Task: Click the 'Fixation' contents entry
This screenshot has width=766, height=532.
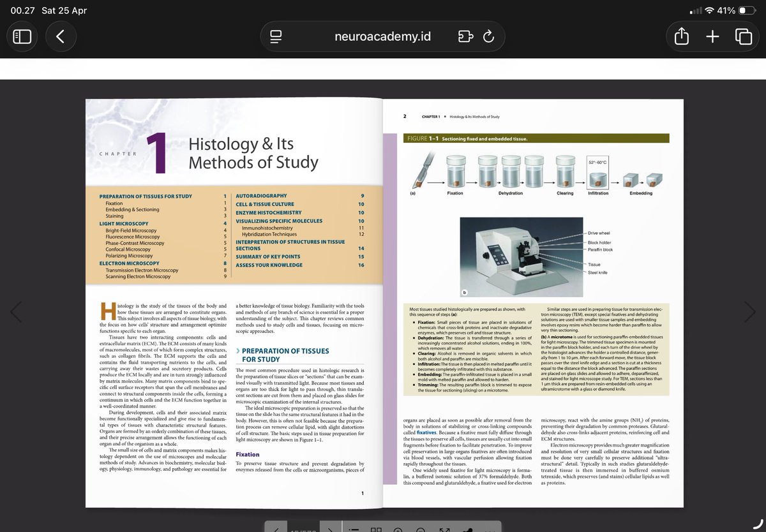Action: pyautogui.click(x=114, y=203)
